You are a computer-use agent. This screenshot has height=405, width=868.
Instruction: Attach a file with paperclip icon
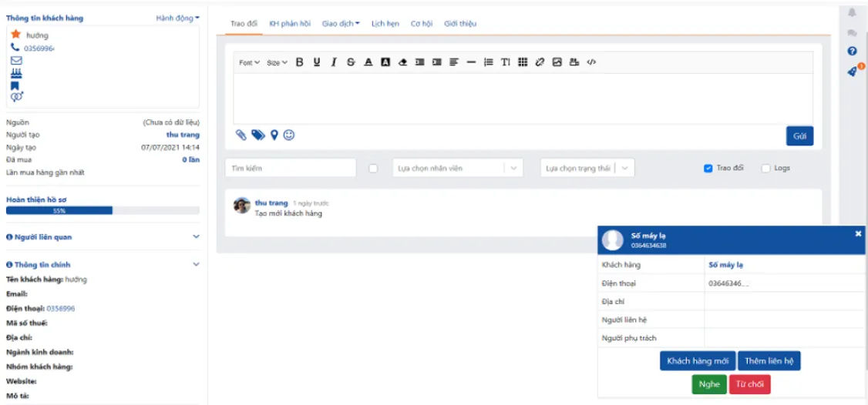click(241, 135)
